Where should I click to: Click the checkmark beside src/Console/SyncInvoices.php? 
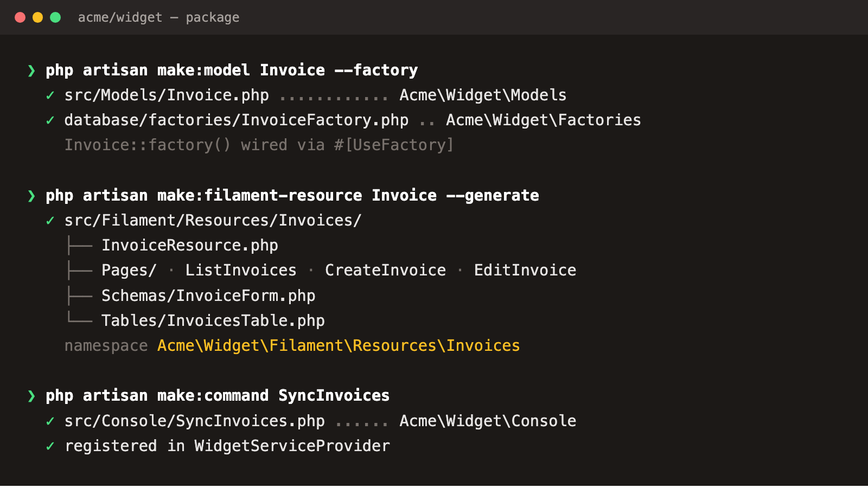tap(50, 421)
